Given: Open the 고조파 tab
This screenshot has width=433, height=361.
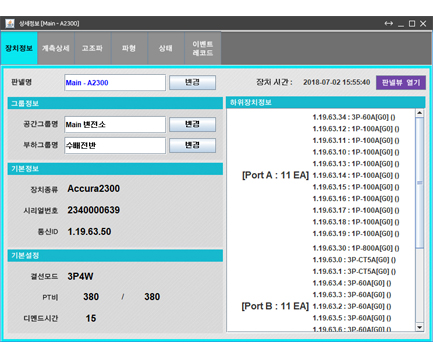Looking at the screenshot, I should click(92, 48).
